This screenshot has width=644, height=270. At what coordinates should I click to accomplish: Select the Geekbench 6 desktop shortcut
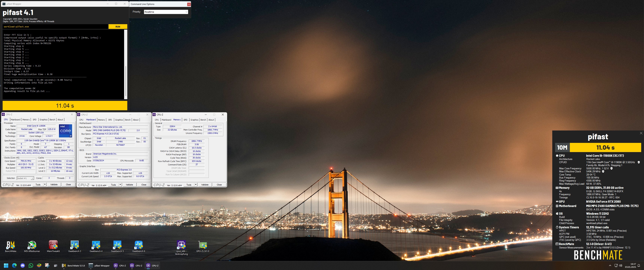point(139,247)
